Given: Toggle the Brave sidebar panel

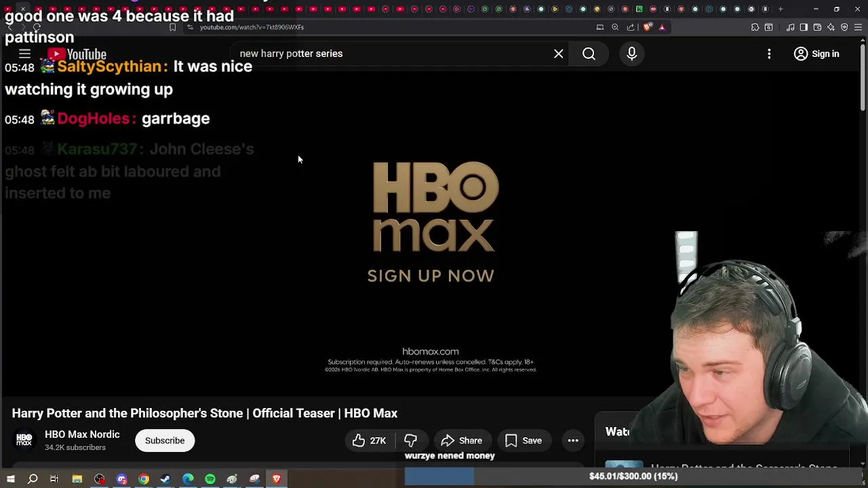Looking at the screenshot, I should pyautogui.click(x=804, y=27).
